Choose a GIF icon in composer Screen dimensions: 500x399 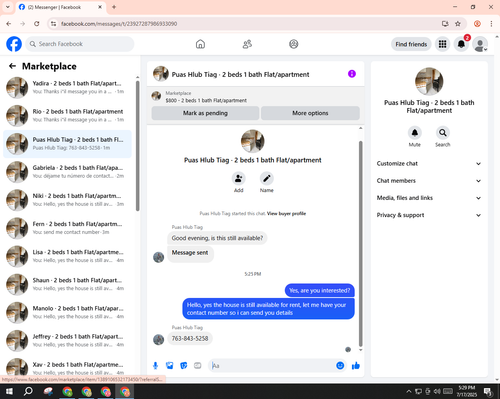pos(198,366)
